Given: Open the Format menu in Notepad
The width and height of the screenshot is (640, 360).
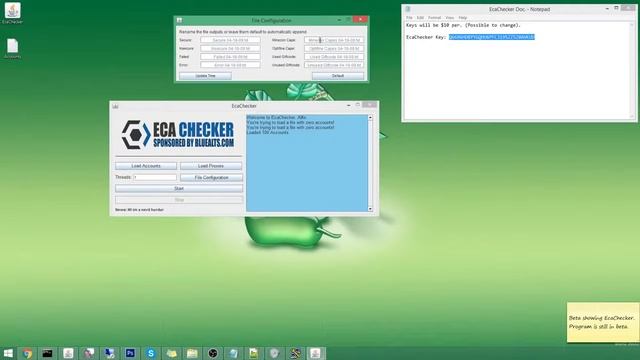Looking at the screenshot, I should tap(434, 18).
